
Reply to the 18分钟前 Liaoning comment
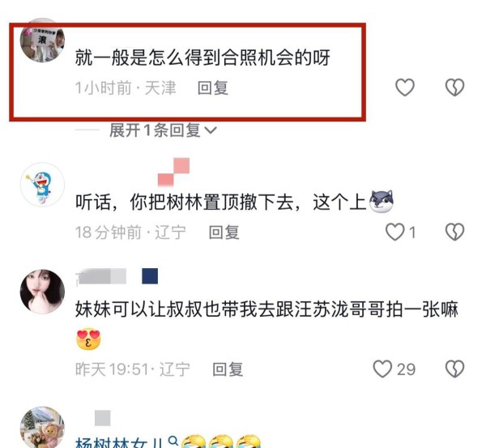pyautogui.click(x=224, y=233)
